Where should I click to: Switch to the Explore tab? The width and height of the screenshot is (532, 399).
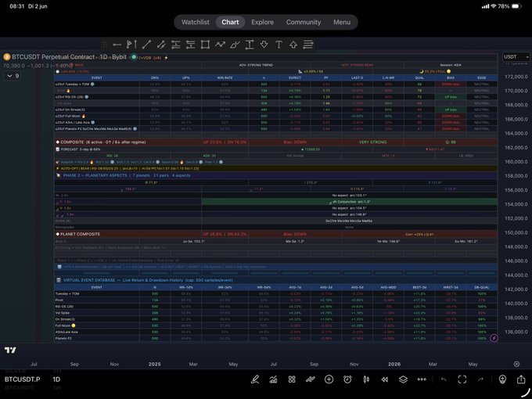point(262,22)
